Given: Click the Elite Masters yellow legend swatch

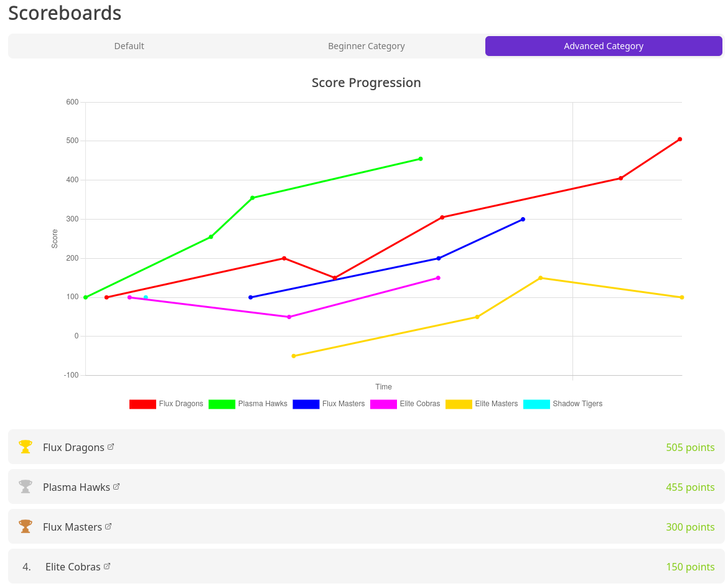Looking at the screenshot, I should tap(459, 404).
